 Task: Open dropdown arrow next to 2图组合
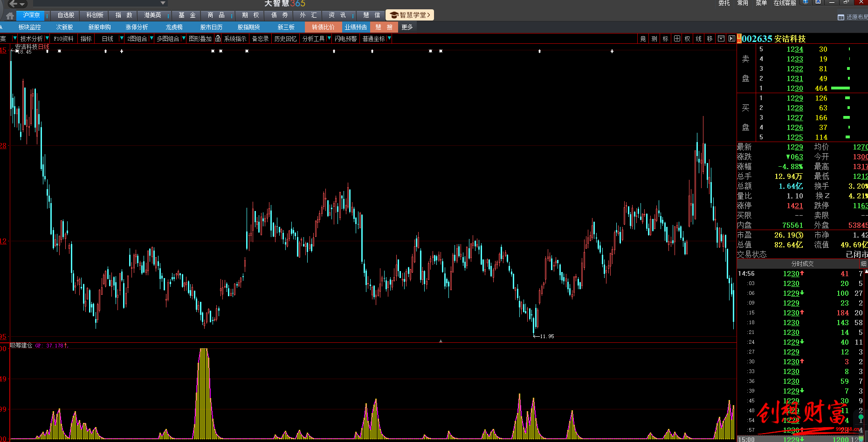pos(151,38)
